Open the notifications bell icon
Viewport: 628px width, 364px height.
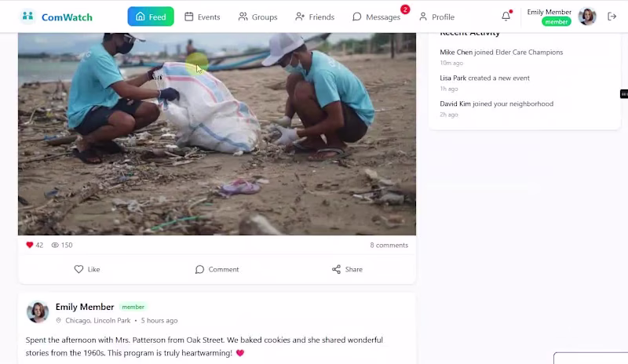506,16
